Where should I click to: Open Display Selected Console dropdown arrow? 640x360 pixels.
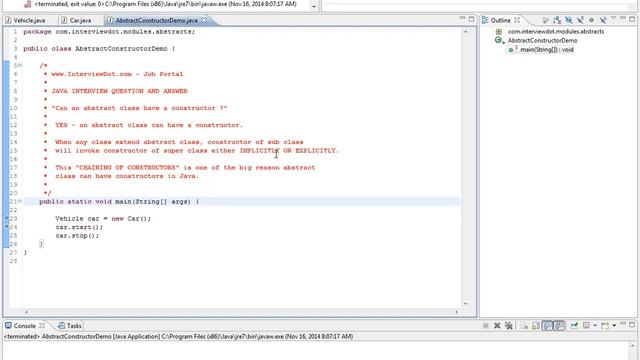pos(595,326)
